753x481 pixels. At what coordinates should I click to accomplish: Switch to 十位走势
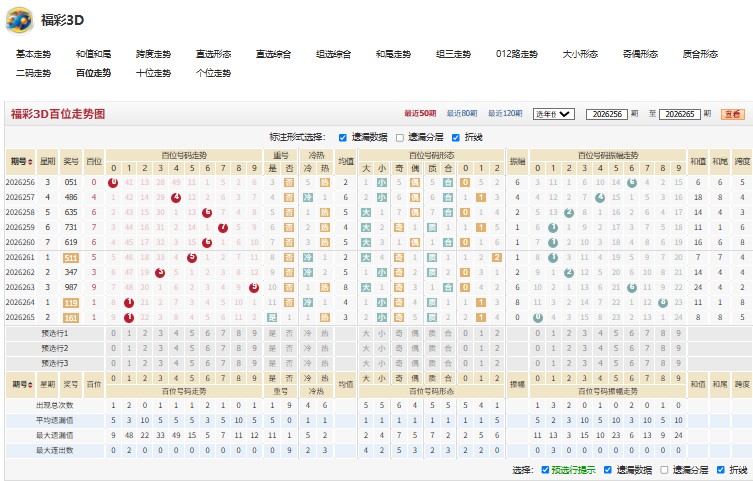(x=153, y=73)
